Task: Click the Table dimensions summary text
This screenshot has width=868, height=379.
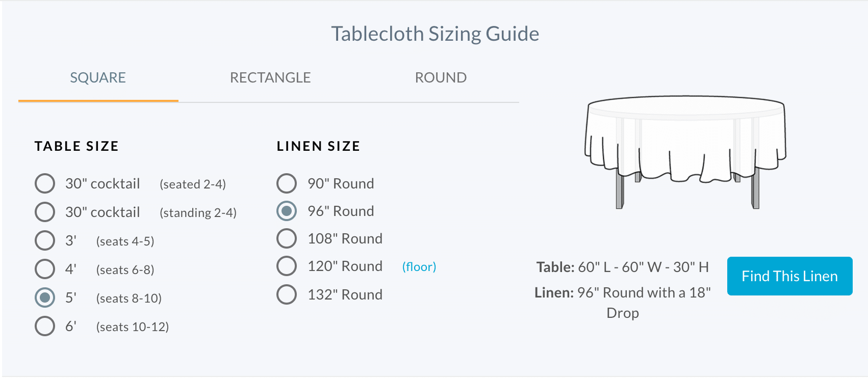Action: 623,267
